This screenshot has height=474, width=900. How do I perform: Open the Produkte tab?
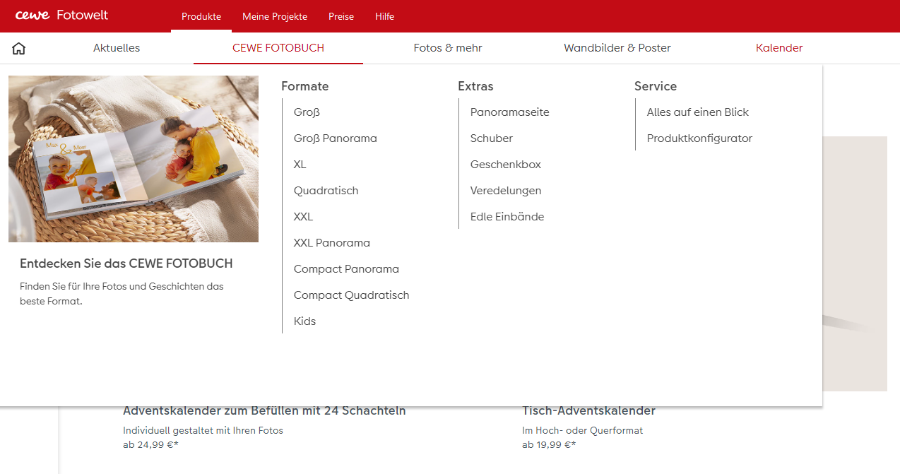click(x=201, y=17)
